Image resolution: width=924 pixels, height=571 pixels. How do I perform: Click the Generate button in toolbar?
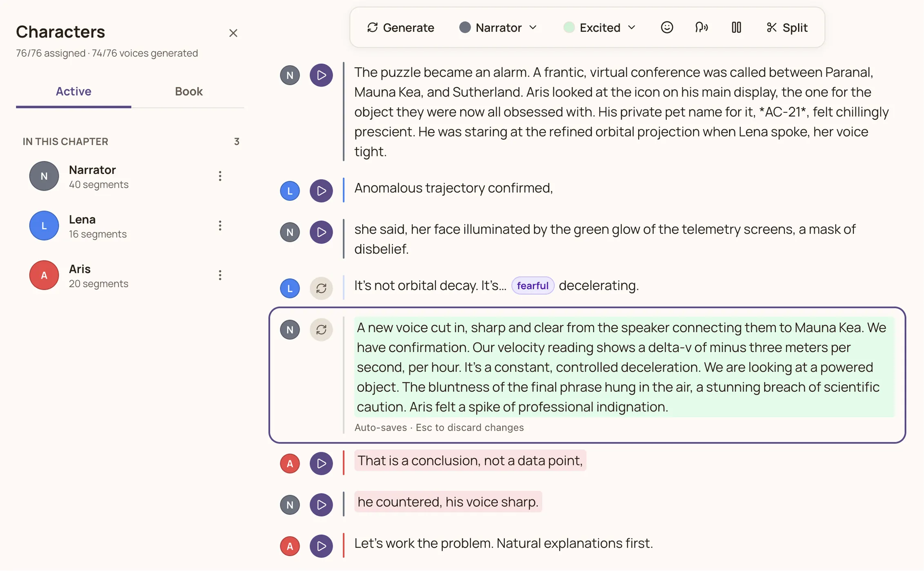pos(400,27)
